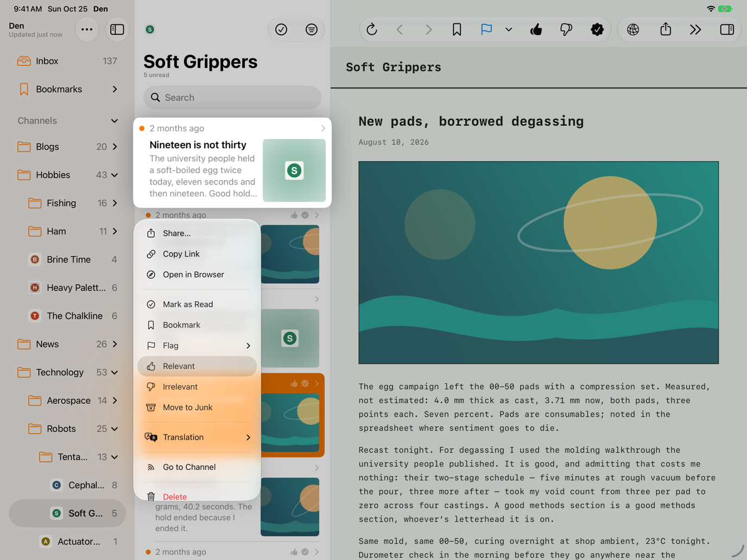Expand the Fishing folder chevron

115,203
